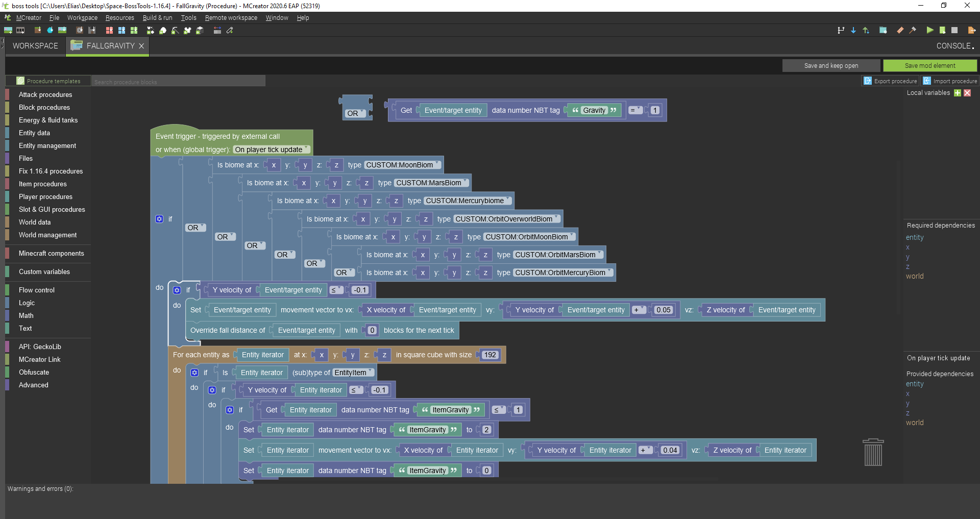Toggle the gear on the biome if block
This screenshot has height=519, width=980.
(x=159, y=219)
